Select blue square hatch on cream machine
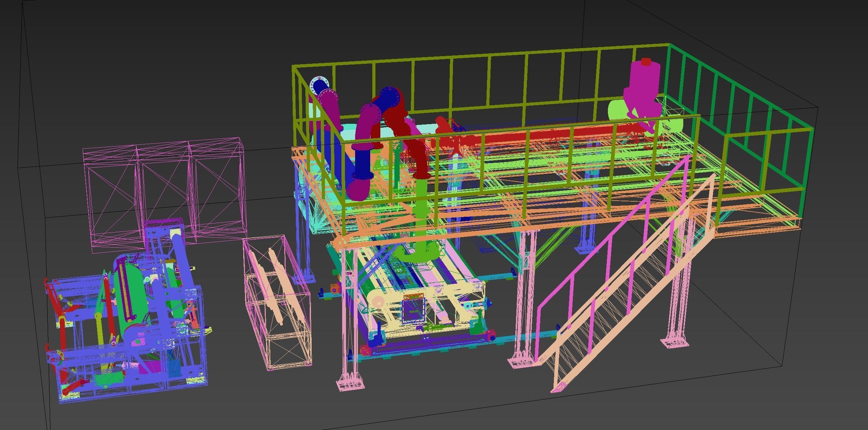This screenshot has width=868, height=430. pos(414,311)
